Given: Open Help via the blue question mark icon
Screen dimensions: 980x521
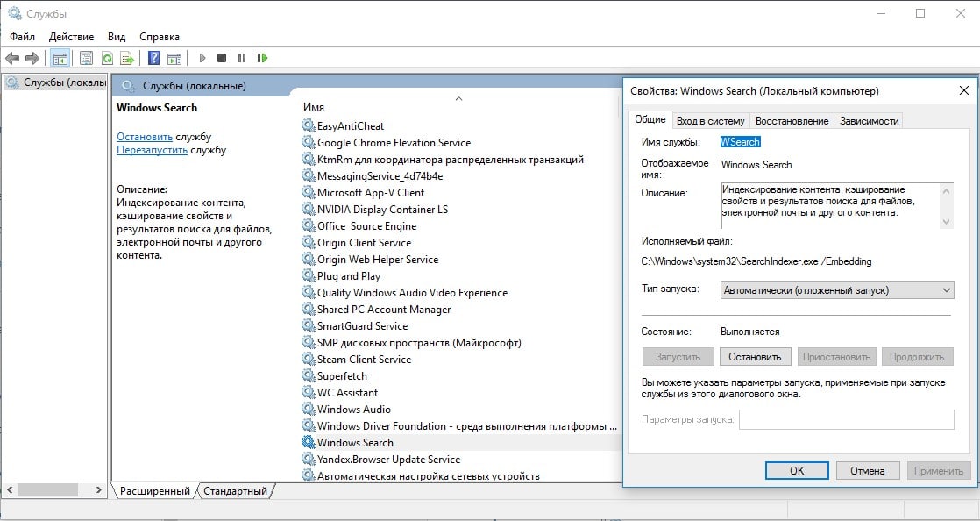Looking at the screenshot, I should point(153,59).
